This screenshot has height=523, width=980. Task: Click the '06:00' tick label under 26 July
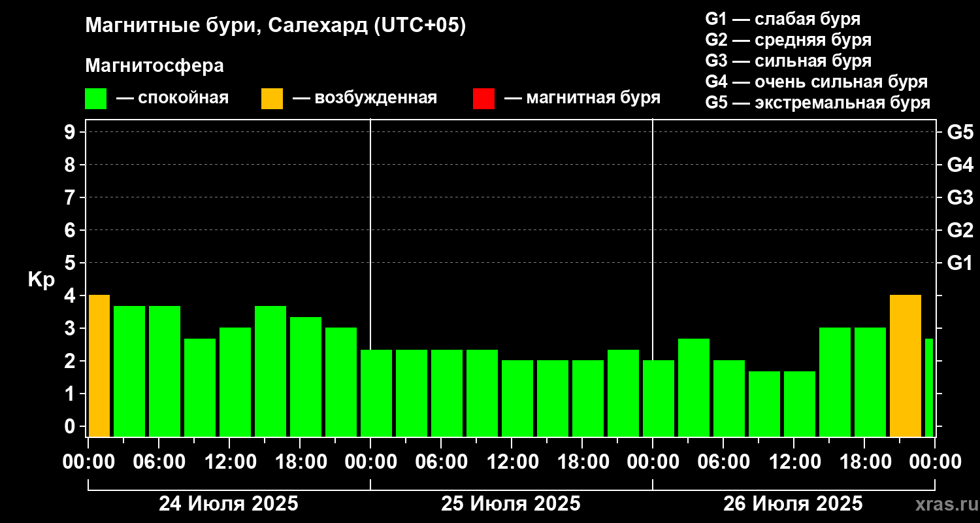[723, 462]
